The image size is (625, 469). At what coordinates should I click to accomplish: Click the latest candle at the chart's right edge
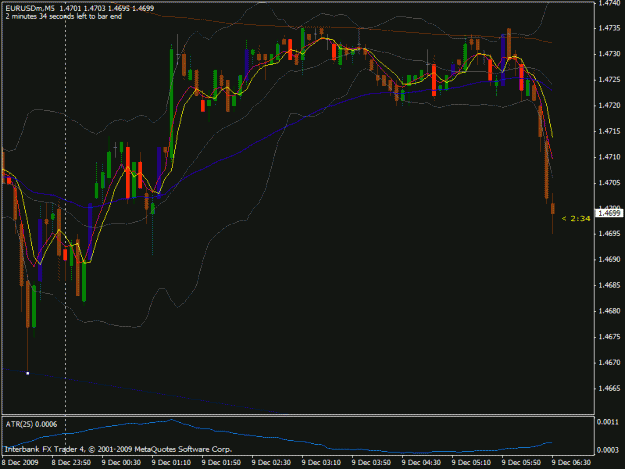point(553,209)
